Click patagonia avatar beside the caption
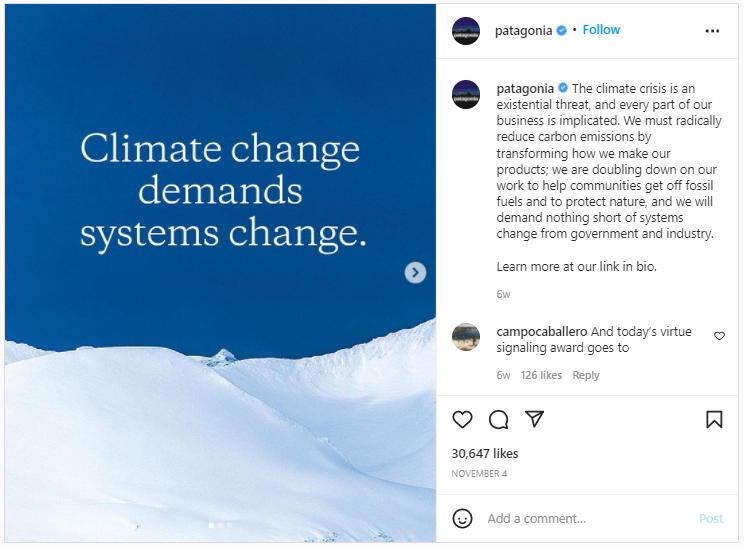 click(466, 95)
